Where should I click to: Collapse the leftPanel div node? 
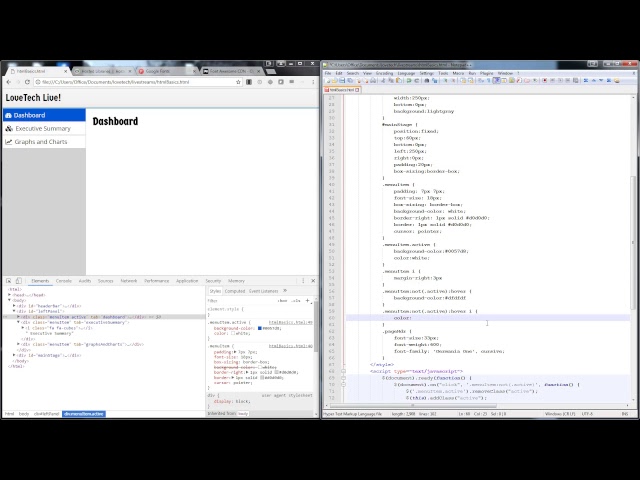[x=14, y=311]
